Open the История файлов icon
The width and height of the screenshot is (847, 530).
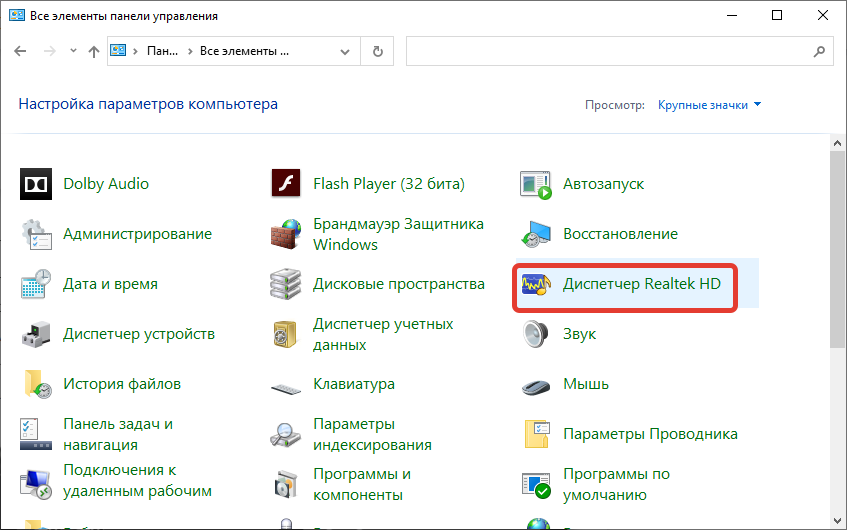[36, 384]
